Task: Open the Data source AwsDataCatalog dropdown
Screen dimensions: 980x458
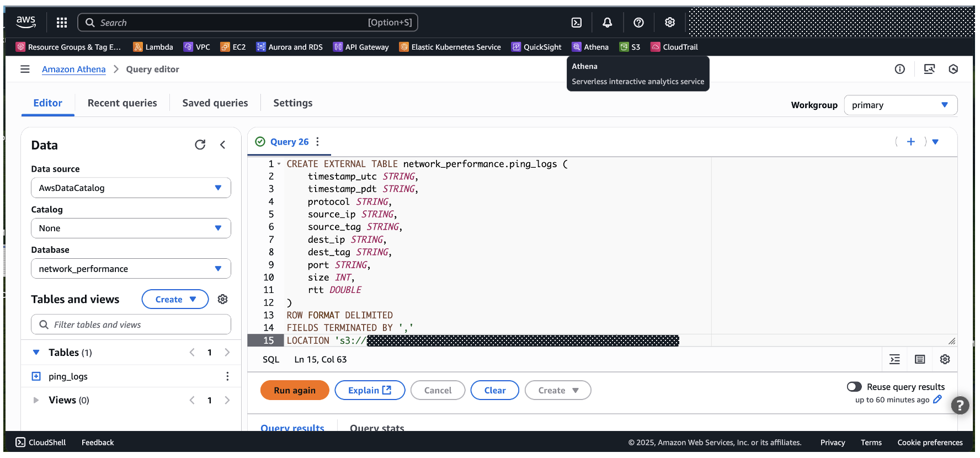Action: [x=131, y=188]
